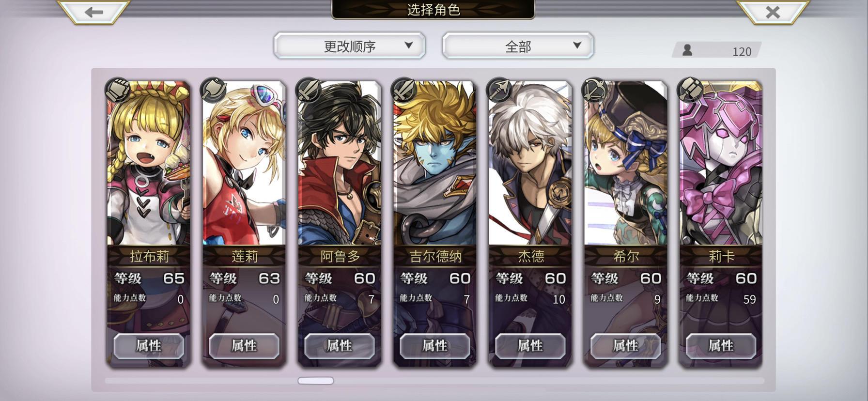
Task: Click the bow icon on 希尔's card
Action: pos(595,90)
